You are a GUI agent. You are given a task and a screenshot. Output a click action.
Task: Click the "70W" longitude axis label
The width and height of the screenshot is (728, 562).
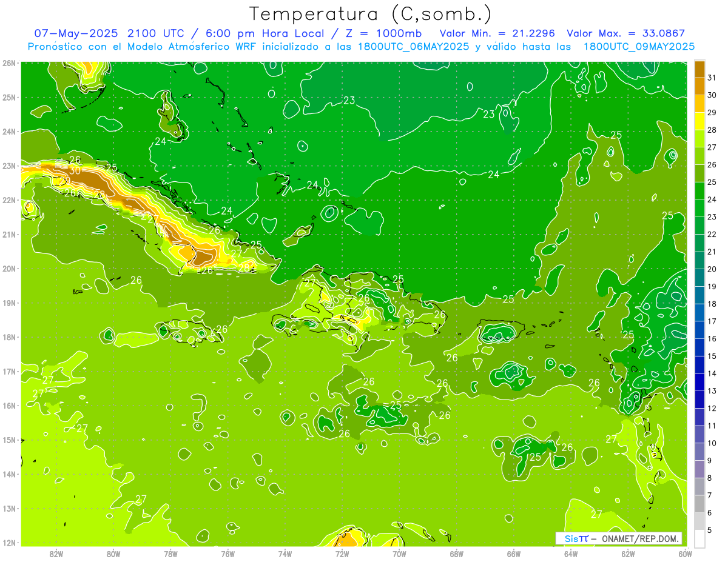click(399, 554)
